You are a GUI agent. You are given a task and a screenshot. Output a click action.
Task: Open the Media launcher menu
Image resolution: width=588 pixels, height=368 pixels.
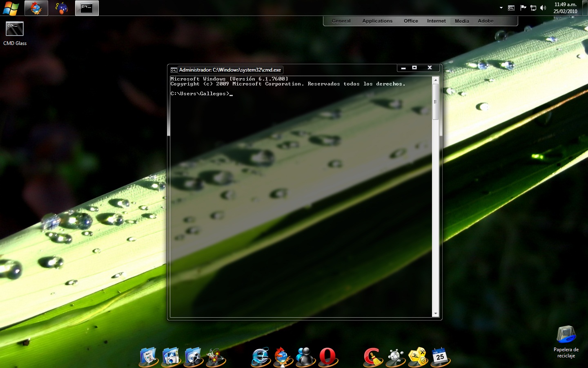462,21
